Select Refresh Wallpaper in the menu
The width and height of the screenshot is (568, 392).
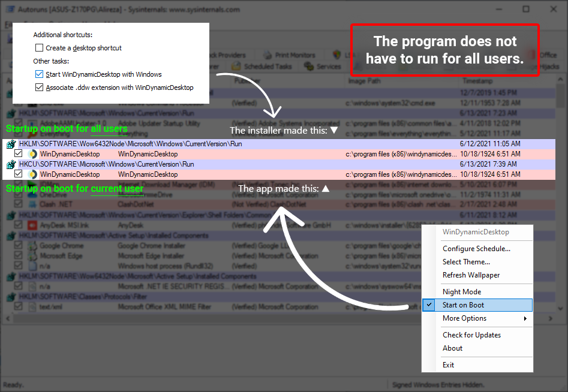point(477,275)
